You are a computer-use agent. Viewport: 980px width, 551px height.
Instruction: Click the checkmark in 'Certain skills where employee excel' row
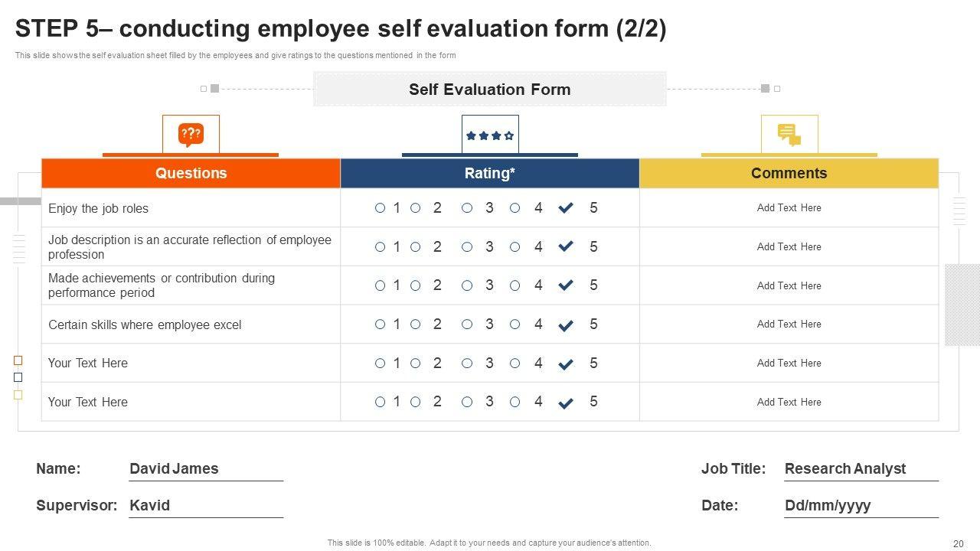point(566,325)
